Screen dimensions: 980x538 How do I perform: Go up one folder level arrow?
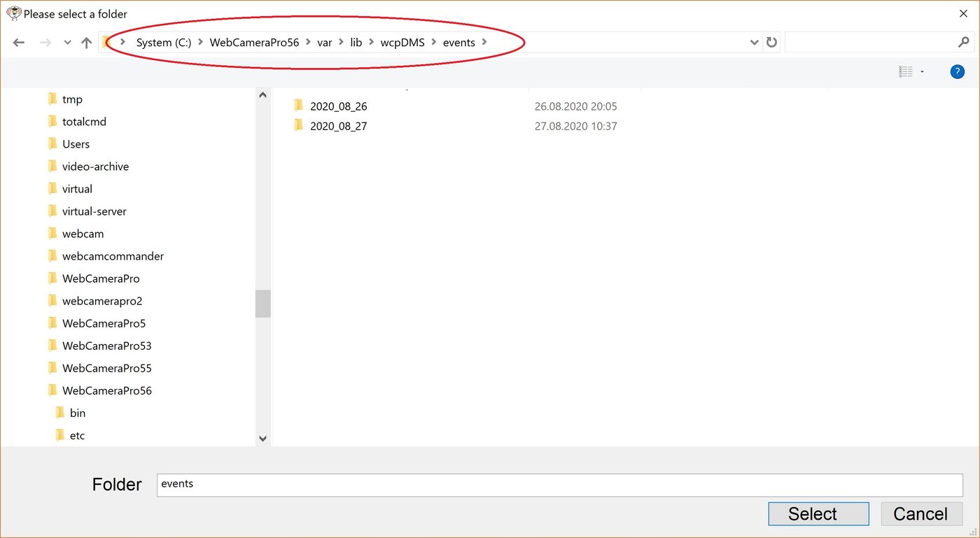[x=87, y=43]
